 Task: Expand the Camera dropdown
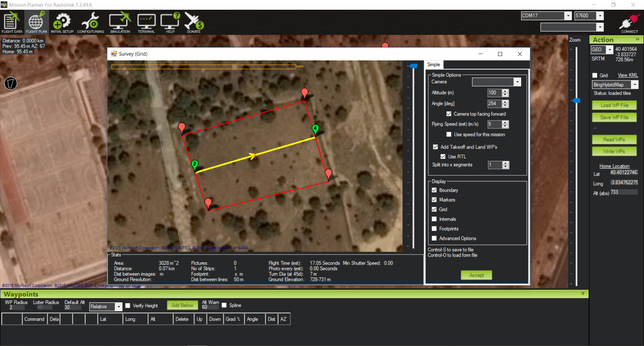pyautogui.click(x=517, y=82)
